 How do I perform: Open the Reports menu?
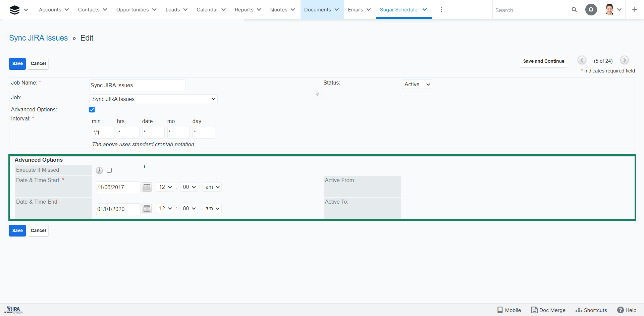point(248,10)
